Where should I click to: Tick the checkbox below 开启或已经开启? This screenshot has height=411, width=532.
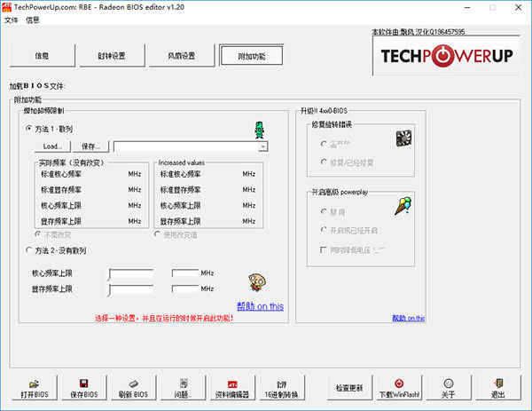[x=324, y=250]
